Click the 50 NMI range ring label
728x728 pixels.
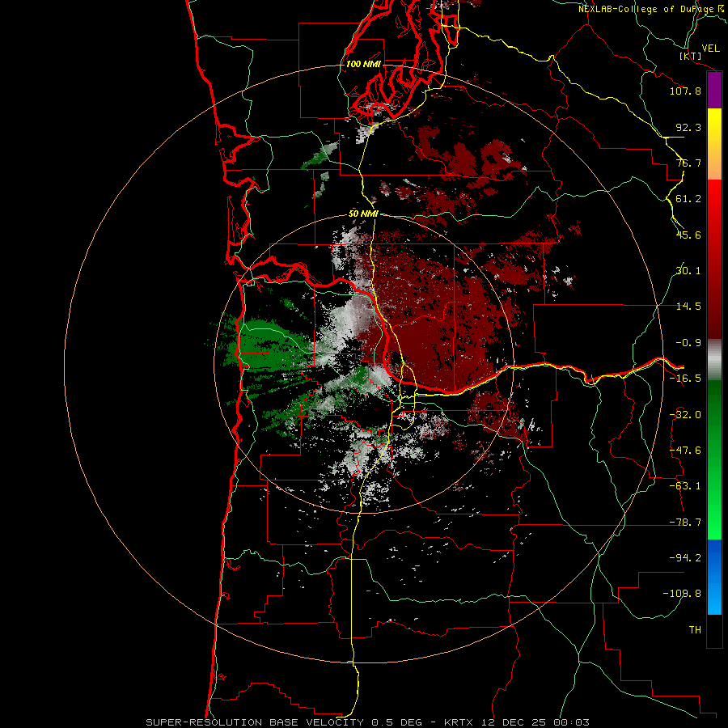pyautogui.click(x=363, y=214)
